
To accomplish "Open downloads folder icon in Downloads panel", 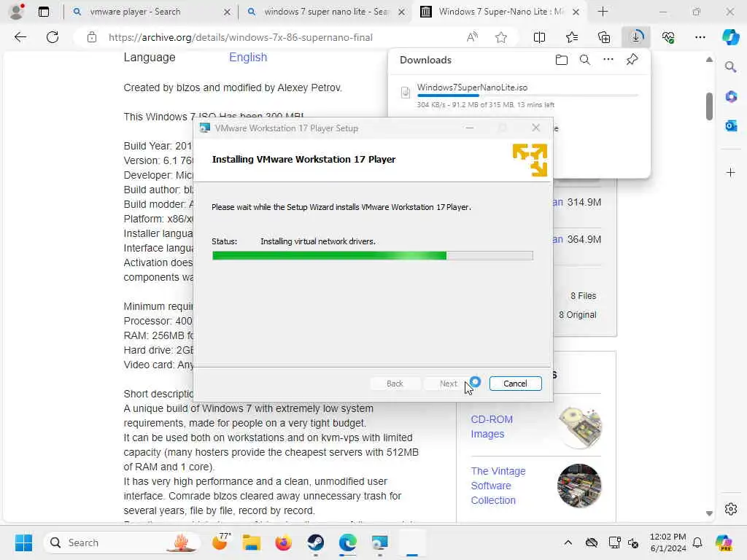I will click(x=562, y=60).
